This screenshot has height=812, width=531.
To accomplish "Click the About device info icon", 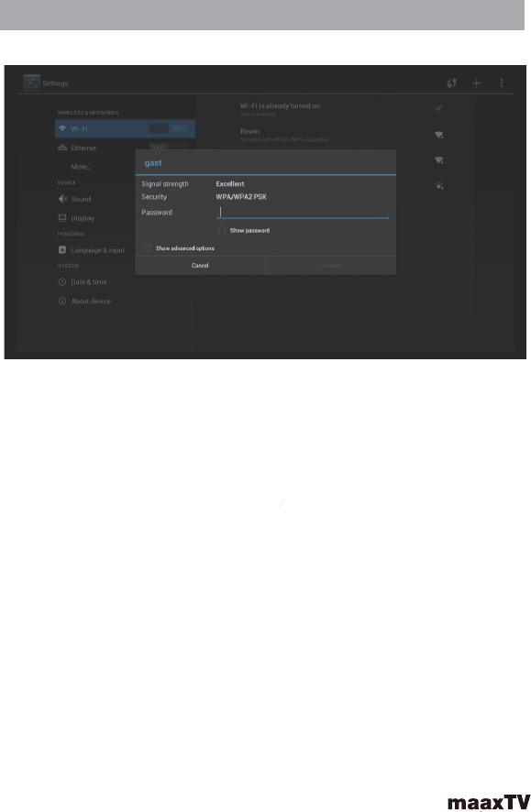I will (62, 301).
